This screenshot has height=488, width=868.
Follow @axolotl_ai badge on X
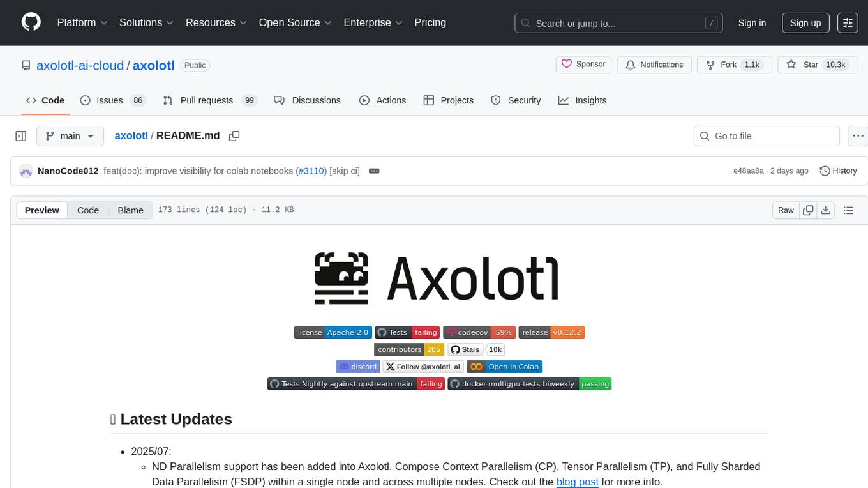pos(423,367)
